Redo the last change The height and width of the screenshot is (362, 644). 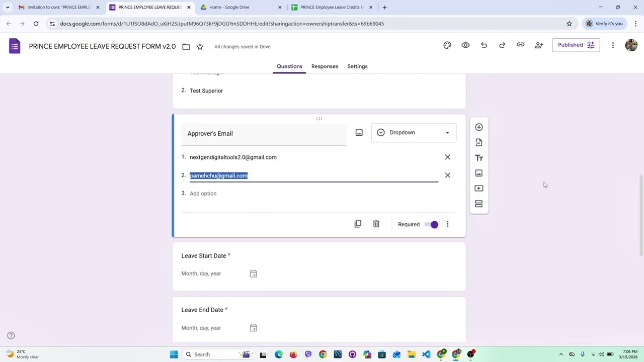pos(502,45)
